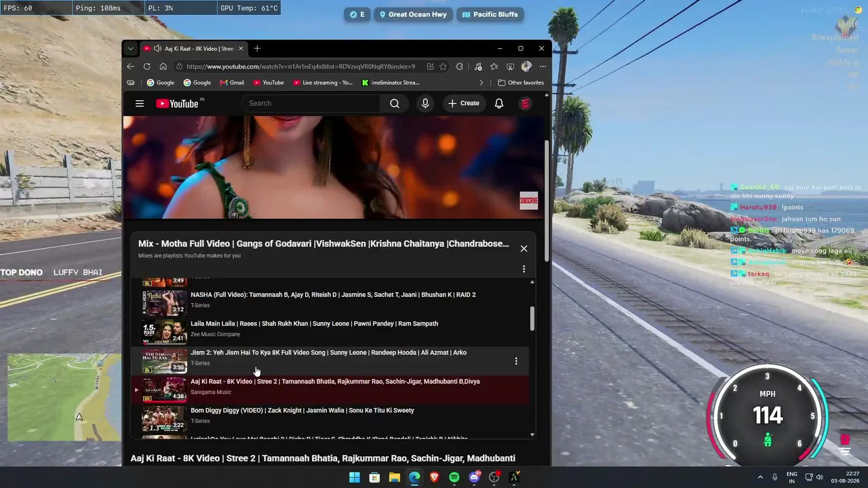Open Brave browser from the taskbar

(434, 477)
